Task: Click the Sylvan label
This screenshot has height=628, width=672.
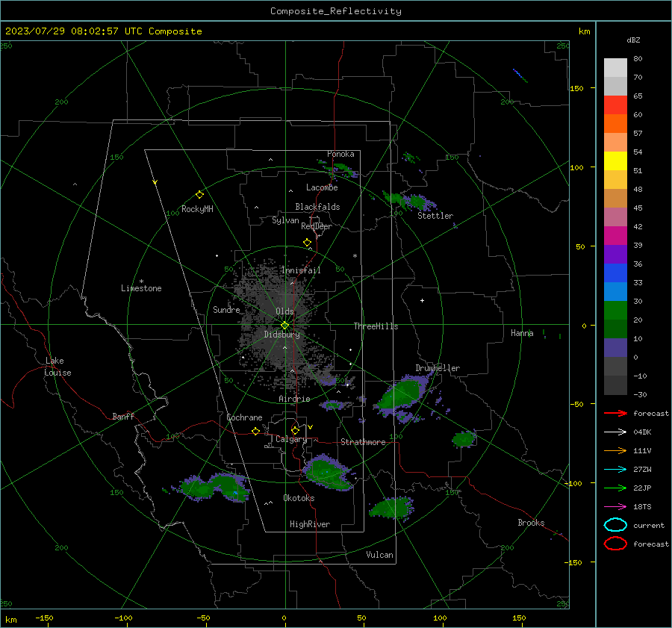Action: 285,220
